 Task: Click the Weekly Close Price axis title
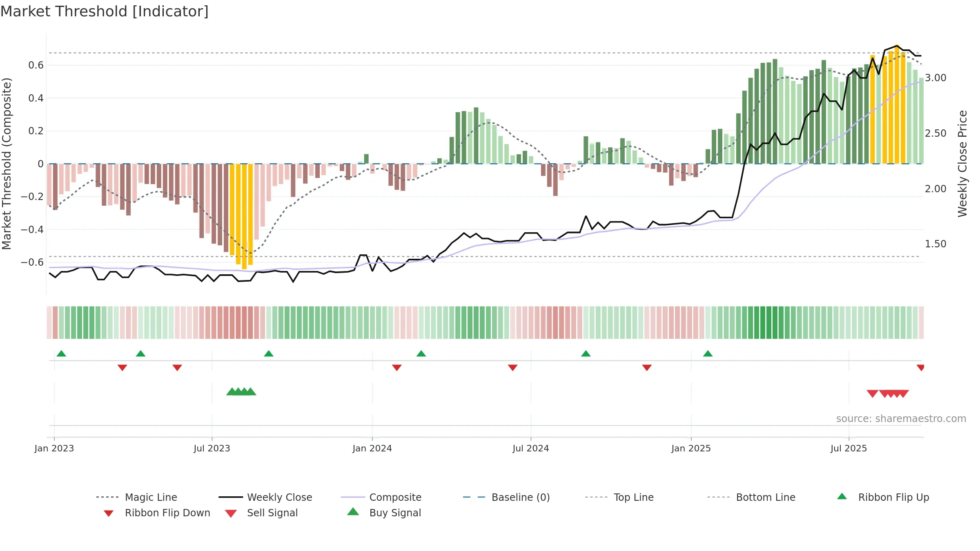pos(962,163)
